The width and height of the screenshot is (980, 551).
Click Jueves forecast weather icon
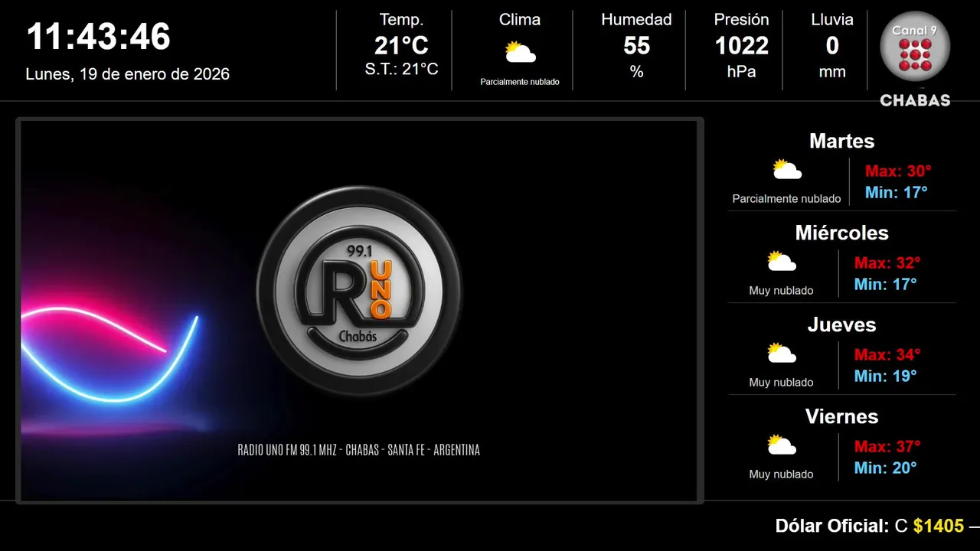tap(782, 353)
